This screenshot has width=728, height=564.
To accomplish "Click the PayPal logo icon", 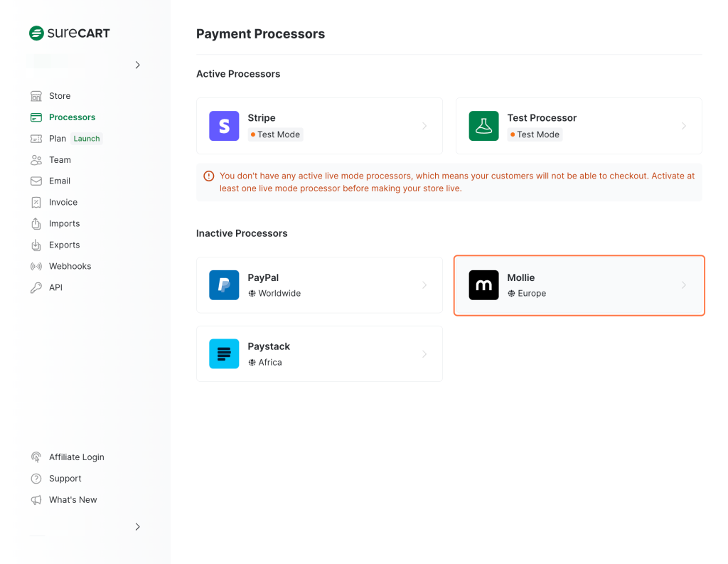I will pos(224,285).
